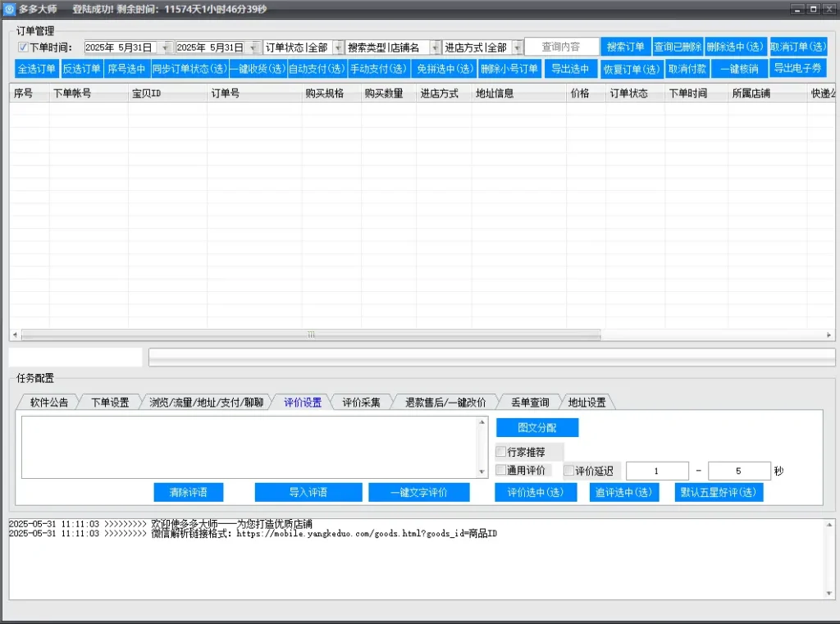Click the 查询已删除 button
The width and height of the screenshot is (840, 624).
678,47
